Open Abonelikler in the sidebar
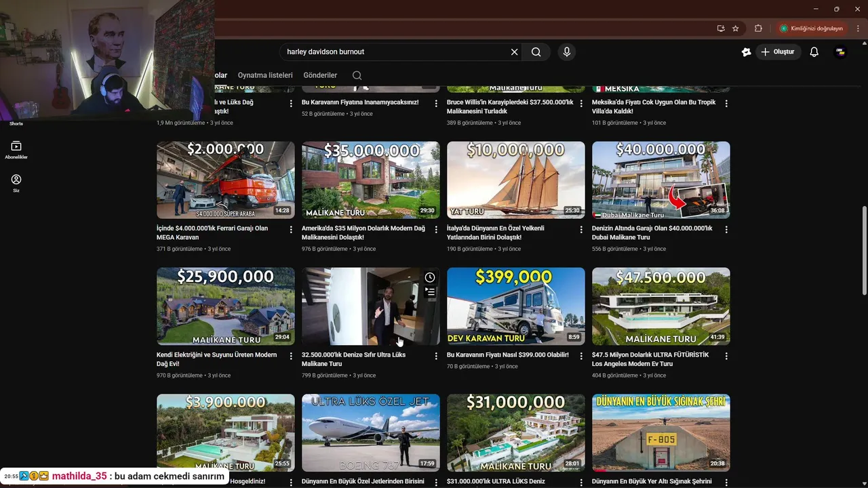868x488 pixels. (x=16, y=150)
